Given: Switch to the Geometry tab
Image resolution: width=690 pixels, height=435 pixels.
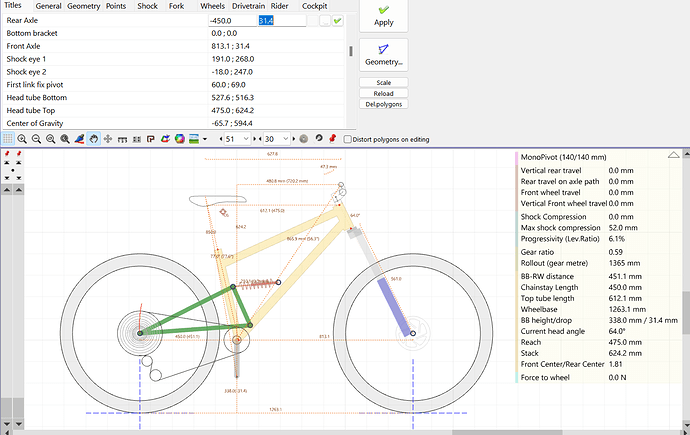Looking at the screenshot, I should click(x=84, y=6).
